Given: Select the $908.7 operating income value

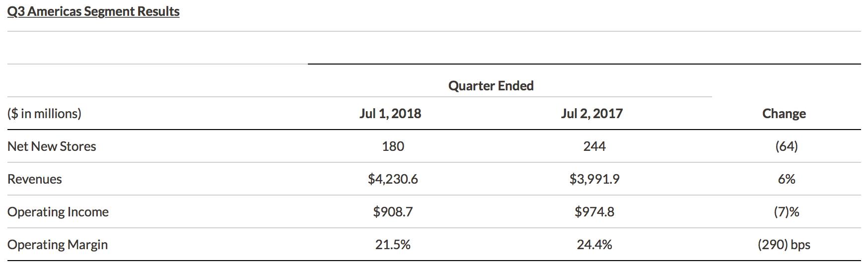Looking at the screenshot, I should point(393,212).
